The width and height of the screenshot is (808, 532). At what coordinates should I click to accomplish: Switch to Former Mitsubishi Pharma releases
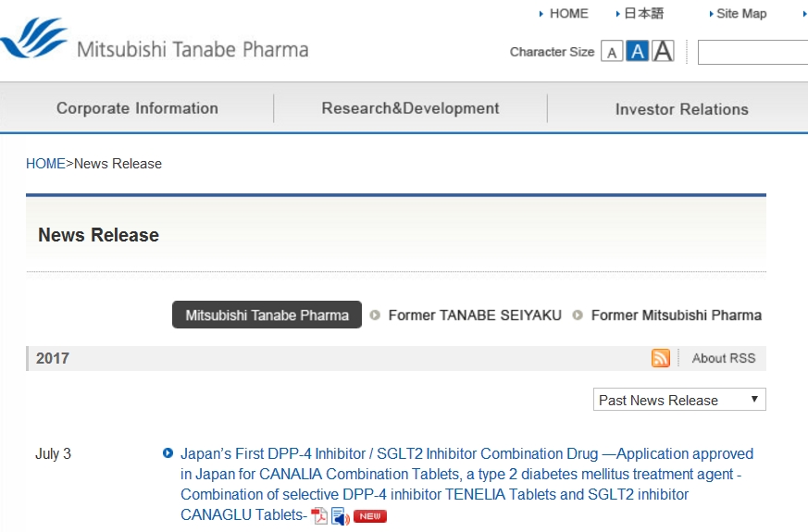click(676, 315)
